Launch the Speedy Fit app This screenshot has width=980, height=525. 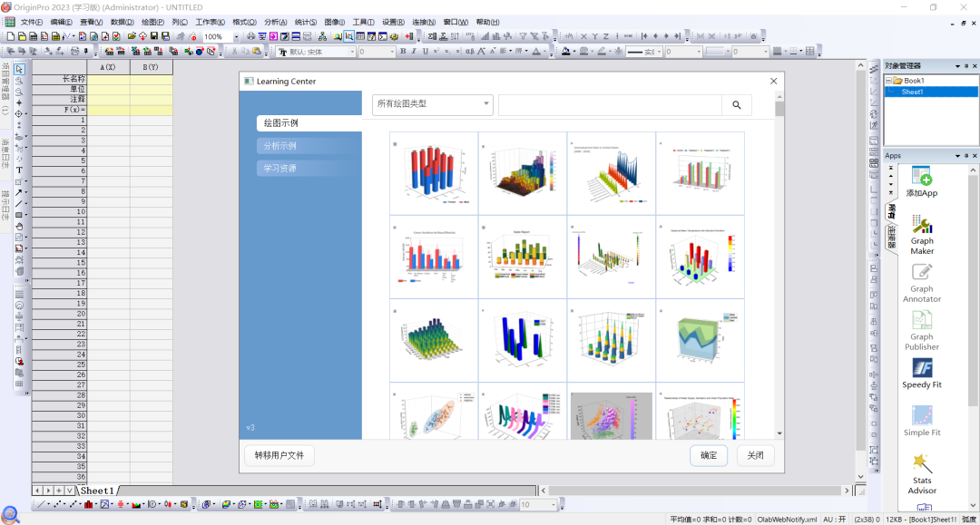(921, 374)
